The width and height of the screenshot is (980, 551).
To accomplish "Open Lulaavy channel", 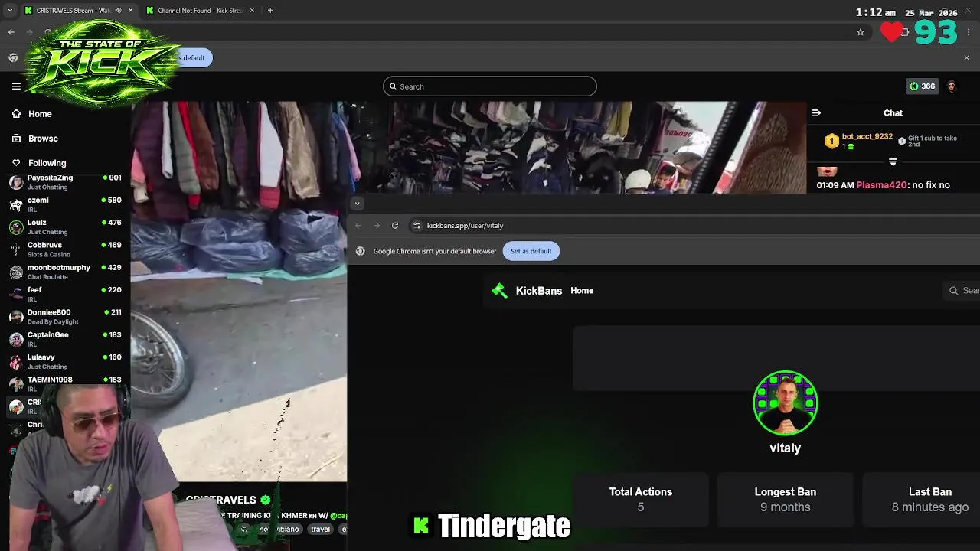I will tap(65, 361).
